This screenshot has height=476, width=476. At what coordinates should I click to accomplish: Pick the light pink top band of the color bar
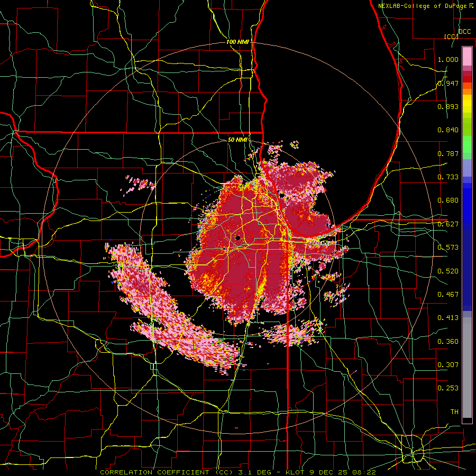click(467, 56)
